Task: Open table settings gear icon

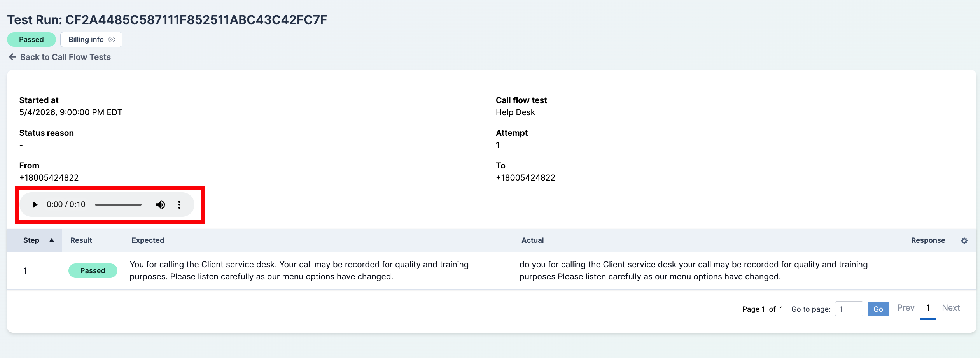Action: (964, 240)
